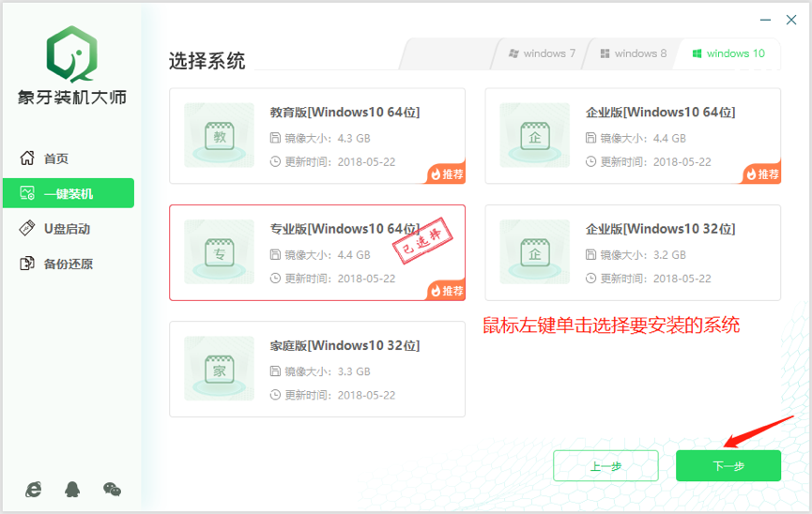Open U盘启动 from the sidebar
Viewport: 812px width, 514px height.
pyautogui.click(x=66, y=229)
